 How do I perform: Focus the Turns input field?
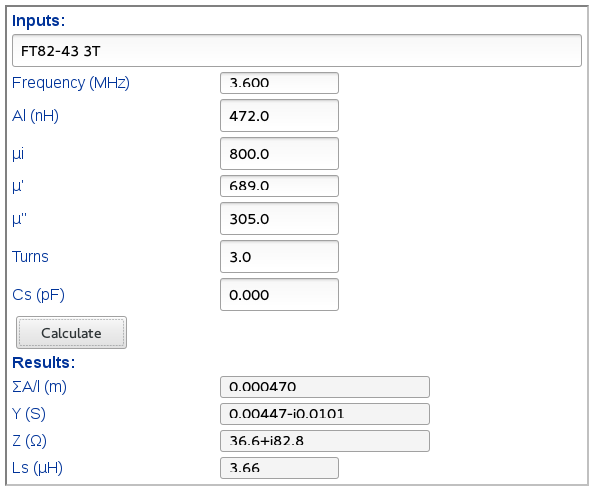tap(279, 257)
